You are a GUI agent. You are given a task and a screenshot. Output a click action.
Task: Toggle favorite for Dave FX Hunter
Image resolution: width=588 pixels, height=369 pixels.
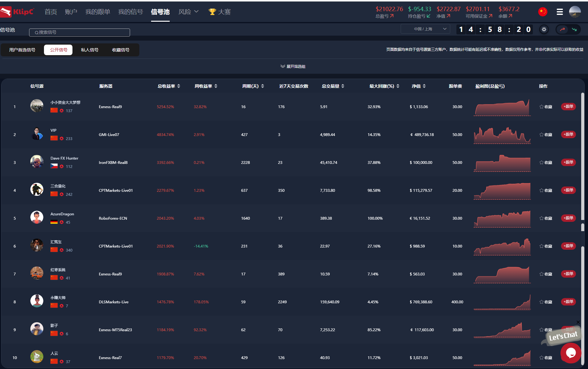[x=546, y=162]
